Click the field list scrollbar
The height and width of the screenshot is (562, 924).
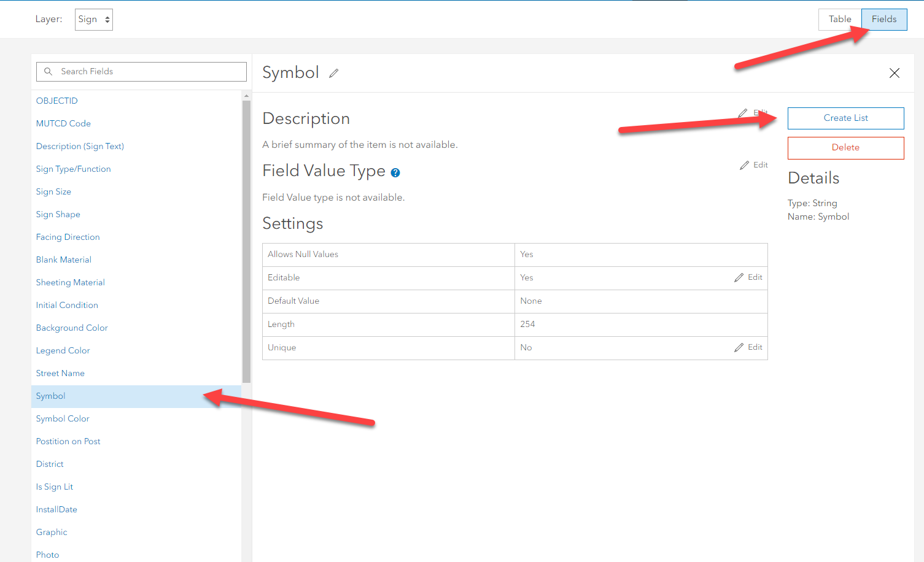246,245
